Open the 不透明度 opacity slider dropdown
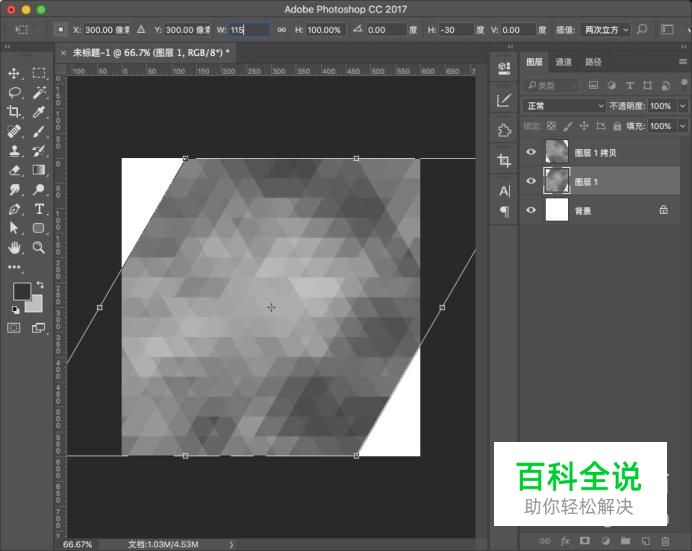The height and width of the screenshot is (551, 692). pos(683,106)
